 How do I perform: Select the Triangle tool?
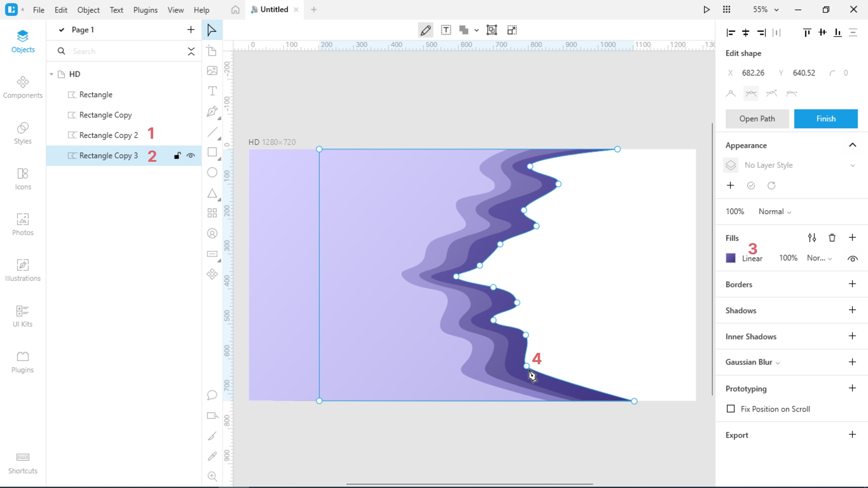[x=212, y=193]
